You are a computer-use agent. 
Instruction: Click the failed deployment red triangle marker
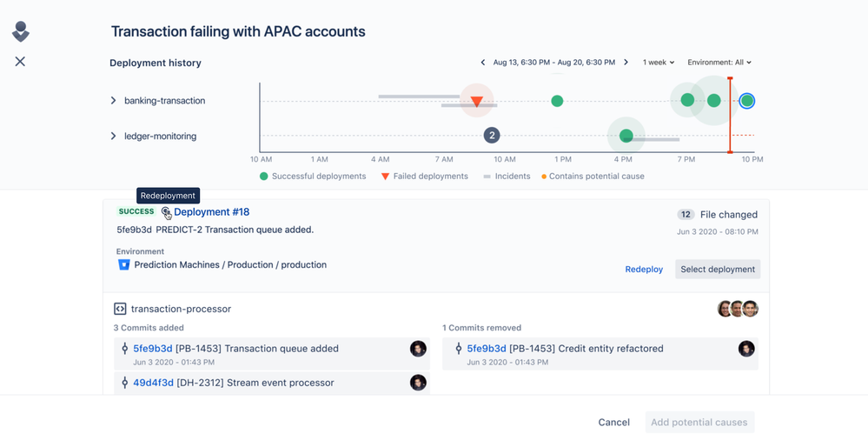coord(476,102)
